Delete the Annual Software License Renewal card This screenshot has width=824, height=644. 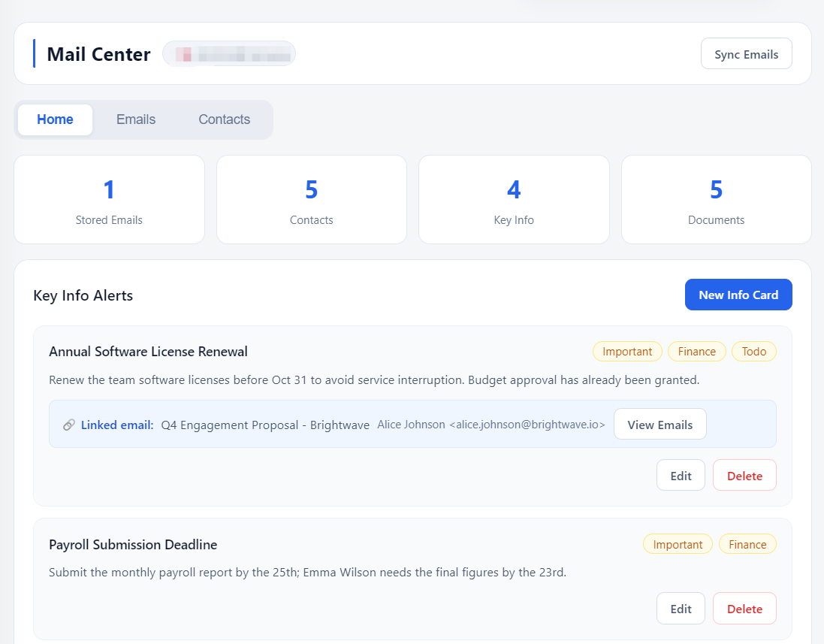pos(744,475)
